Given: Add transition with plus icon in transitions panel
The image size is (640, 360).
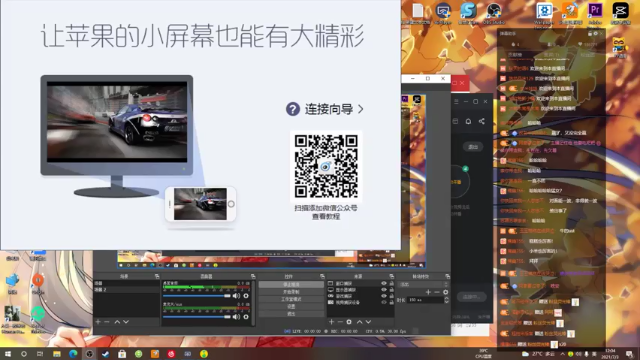Looking at the screenshot, I should tap(428, 292).
